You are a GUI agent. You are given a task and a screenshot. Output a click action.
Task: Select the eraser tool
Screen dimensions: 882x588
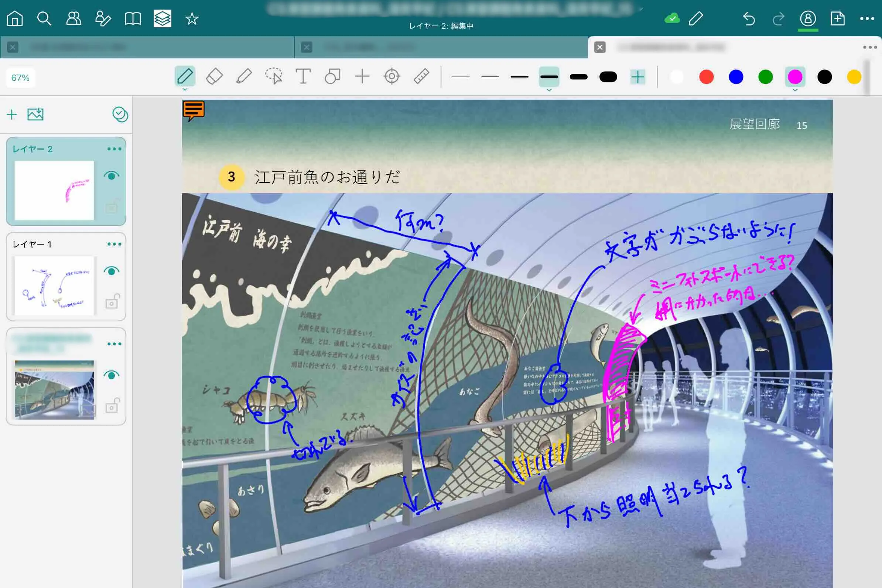[x=215, y=76]
